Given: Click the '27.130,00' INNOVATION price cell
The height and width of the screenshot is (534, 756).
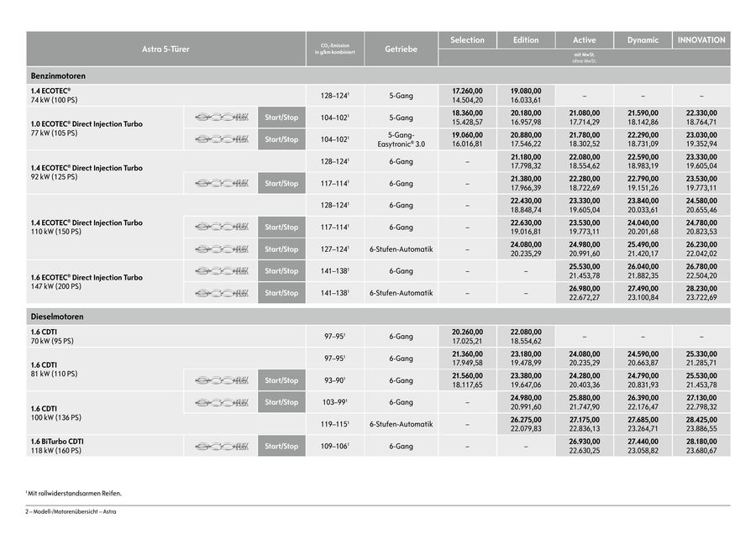Looking at the screenshot, I should [701, 402].
